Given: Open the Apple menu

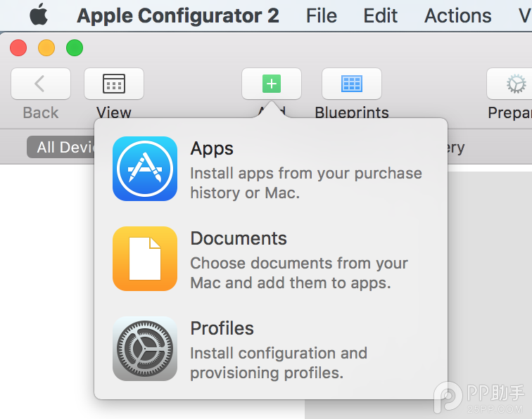Looking at the screenshot, I should (x=39, y=15).
